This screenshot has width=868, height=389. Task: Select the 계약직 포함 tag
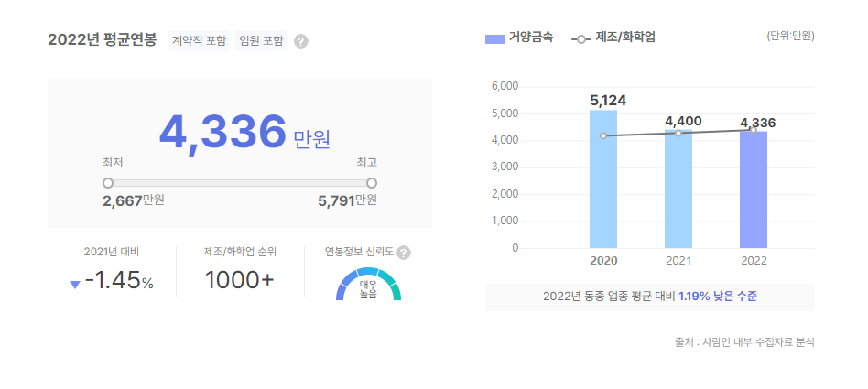[200, 41]
